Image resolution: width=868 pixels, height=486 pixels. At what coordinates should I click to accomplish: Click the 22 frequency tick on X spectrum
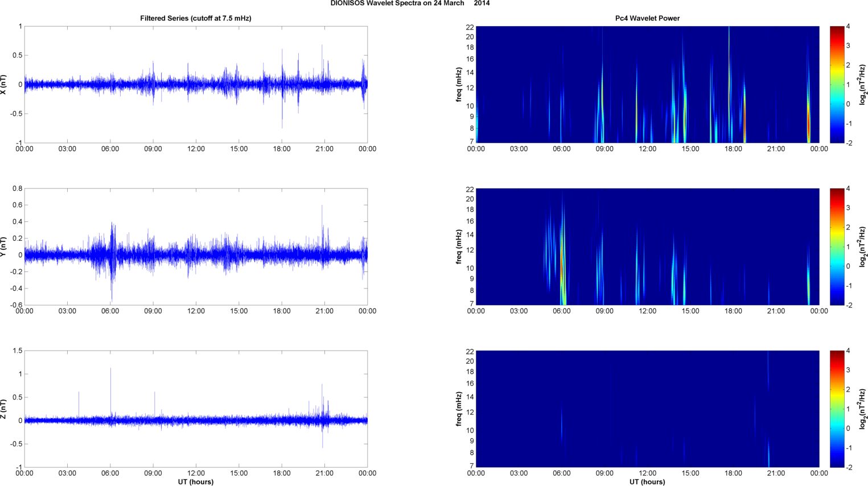(x=470, y=27)
